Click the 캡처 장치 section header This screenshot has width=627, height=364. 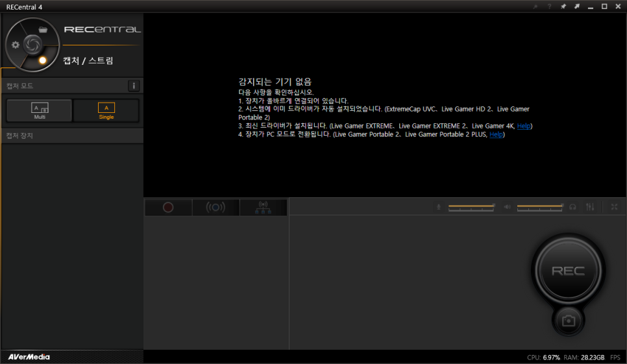pyautogui.click(x=73, y=136)
